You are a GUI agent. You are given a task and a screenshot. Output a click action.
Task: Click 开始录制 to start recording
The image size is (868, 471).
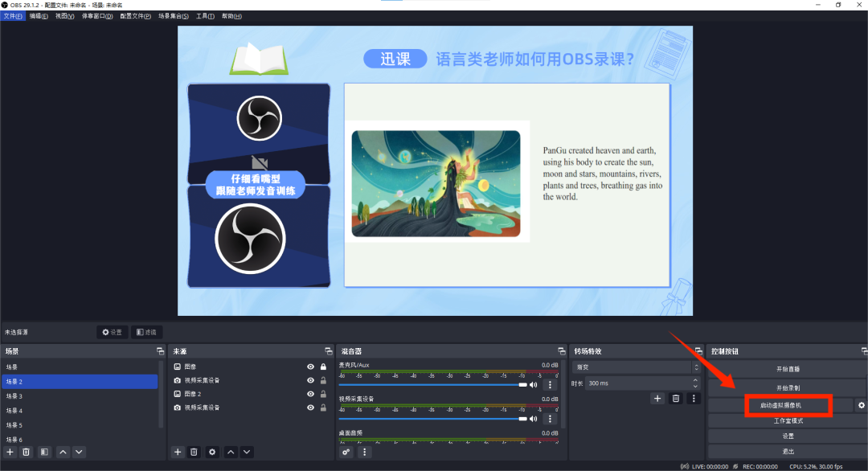[788, 387]
